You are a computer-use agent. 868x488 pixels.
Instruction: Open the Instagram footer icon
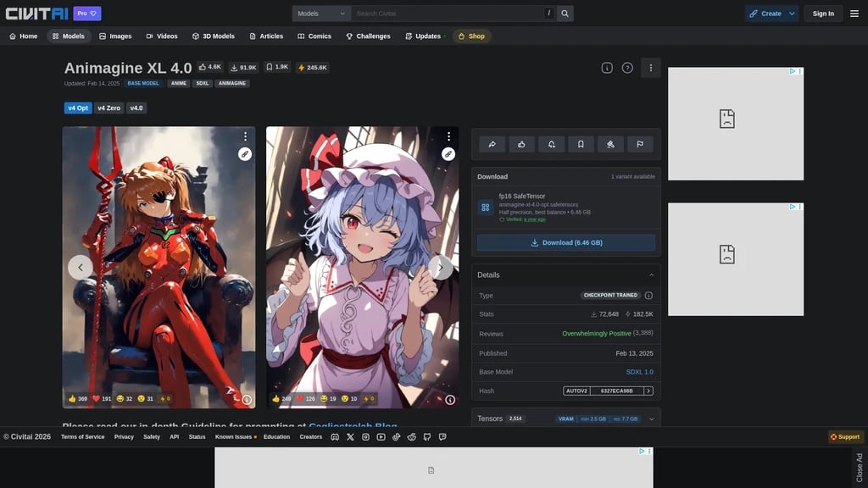click(x=365, y=437)
